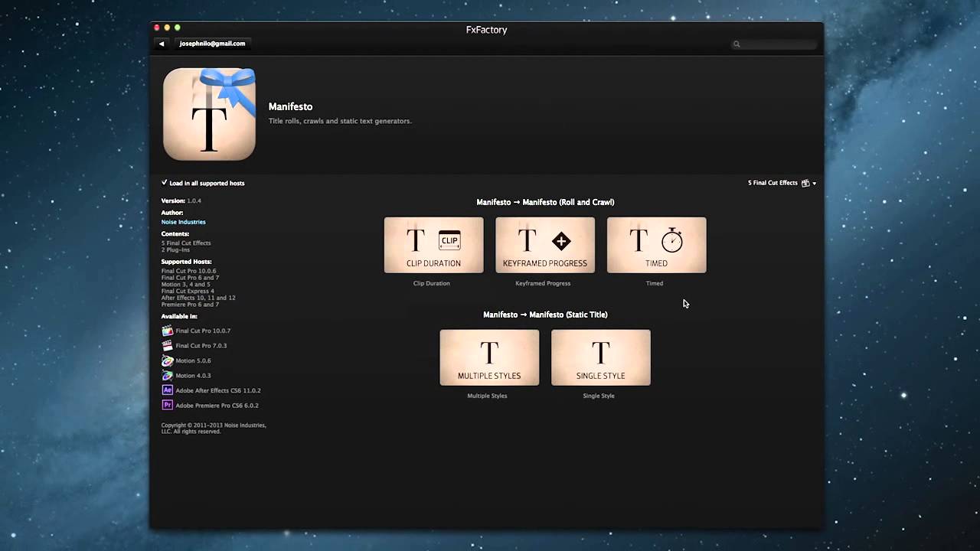Image resolution: width=980 pixels, height=551 pixels.
Task: Click the search field in FxFactory
Action: pos(774,44)
